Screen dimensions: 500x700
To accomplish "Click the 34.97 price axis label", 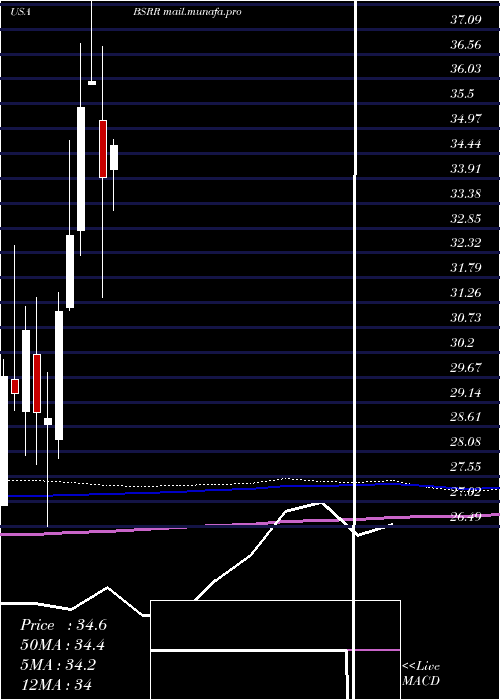I will point(466,119).
